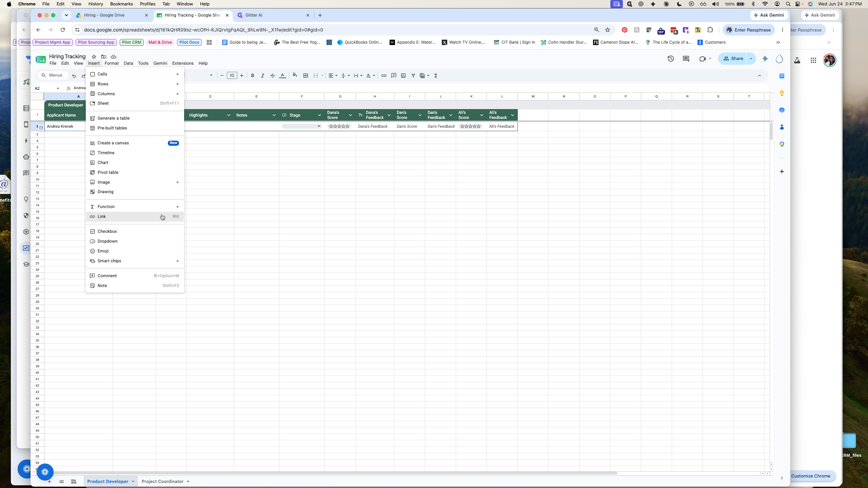Image resolution: width=868 pixels, height=488 pixels.
Task: Click the insert link toolbar icon
Action: click(x=384, y=76)
